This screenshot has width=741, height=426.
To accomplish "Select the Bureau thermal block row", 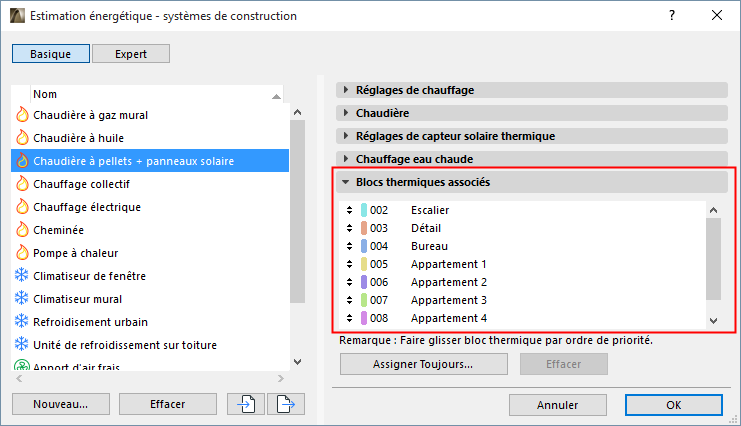I will click(x=522, y=246).
